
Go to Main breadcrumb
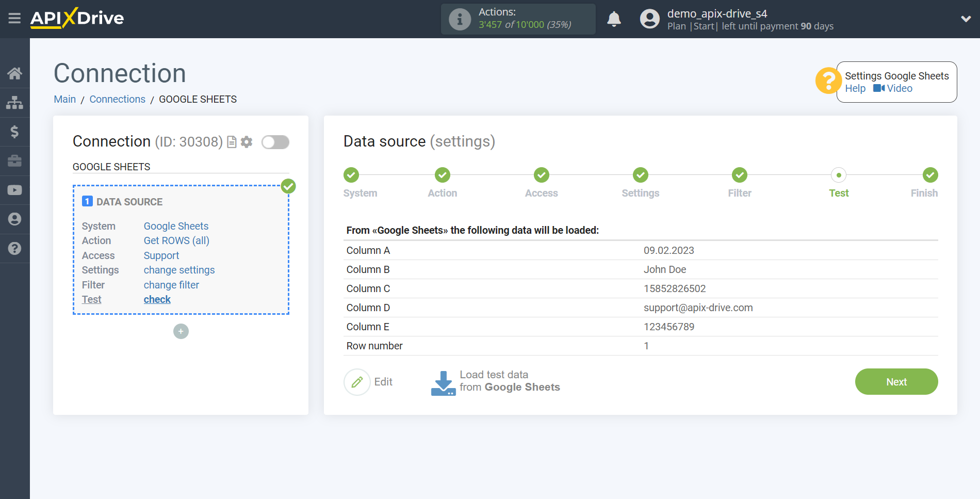(64, 99)
